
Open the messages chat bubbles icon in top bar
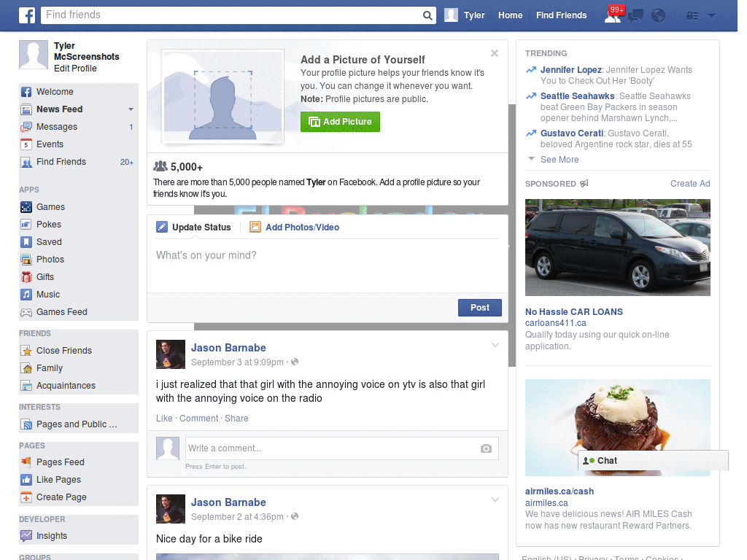635,16
